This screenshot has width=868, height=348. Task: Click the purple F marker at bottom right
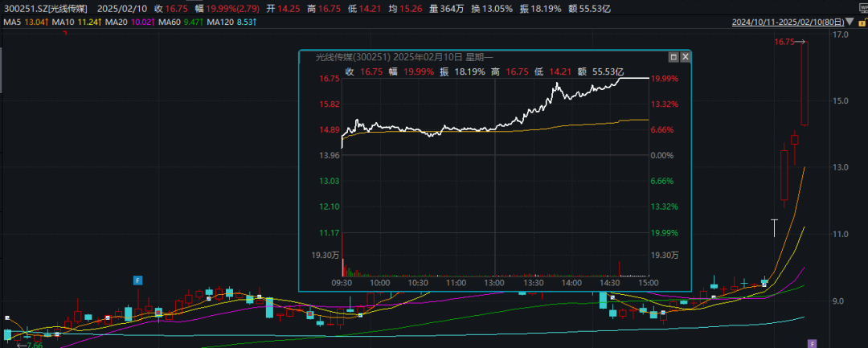click(812, 343)
